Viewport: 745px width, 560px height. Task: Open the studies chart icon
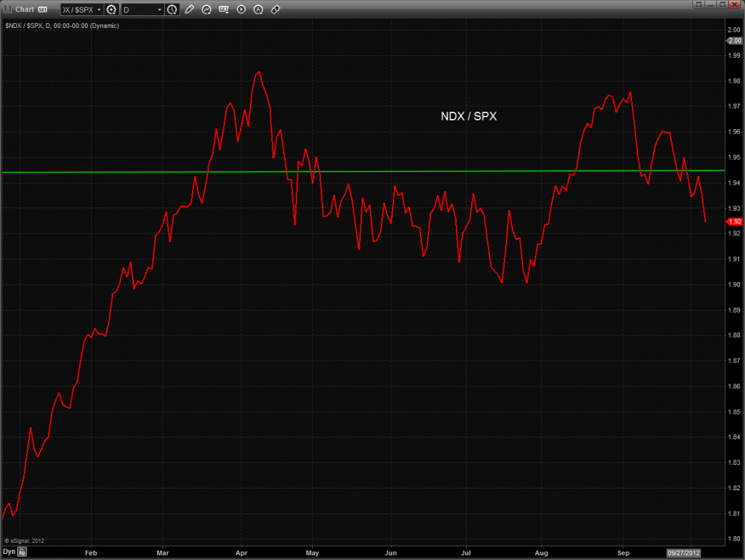(206, 9)
